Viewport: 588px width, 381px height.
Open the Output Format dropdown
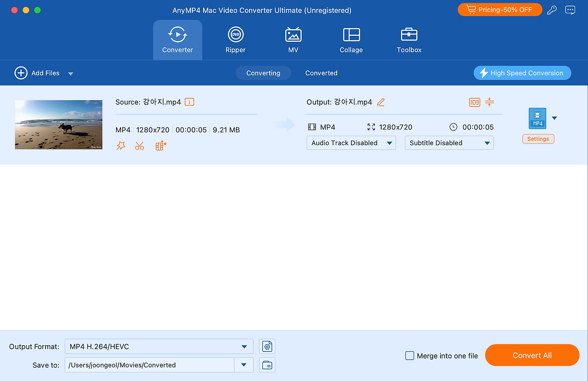tap(159, 347)
